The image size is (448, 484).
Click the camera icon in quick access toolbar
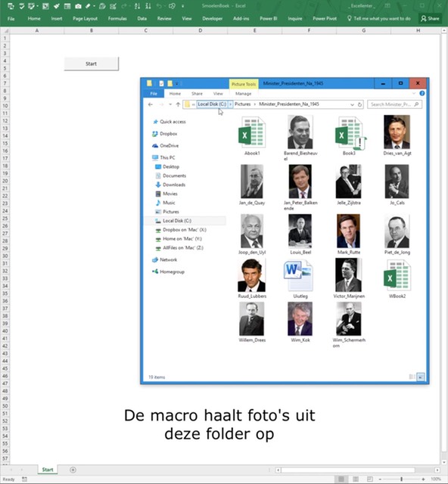pyautogui.click(x=78, y=6)
